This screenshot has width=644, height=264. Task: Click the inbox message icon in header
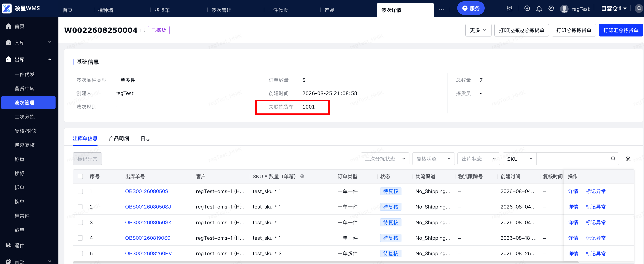pyautogui.click(x=509, y=8)
